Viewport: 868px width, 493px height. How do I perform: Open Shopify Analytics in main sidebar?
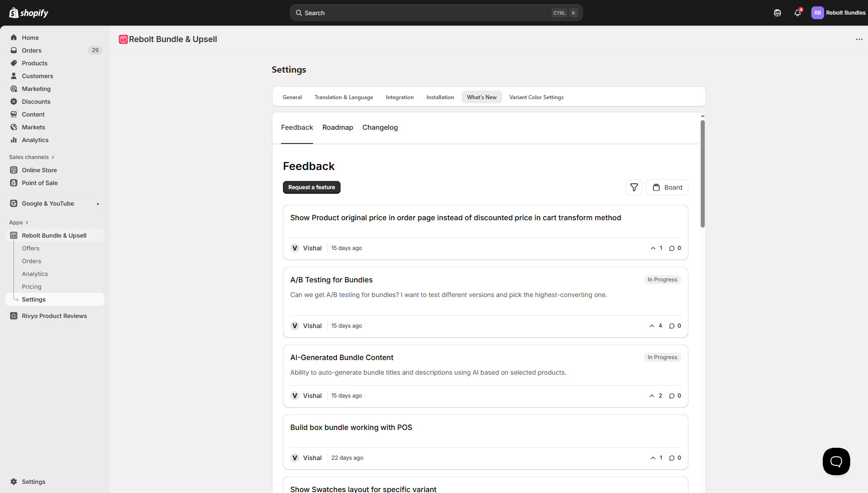pos(55,140)
